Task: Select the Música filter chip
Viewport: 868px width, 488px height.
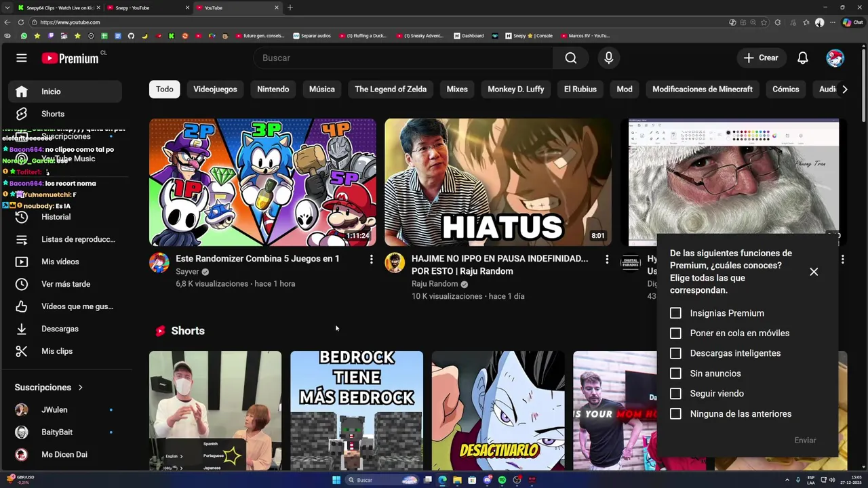Action: 322,89
